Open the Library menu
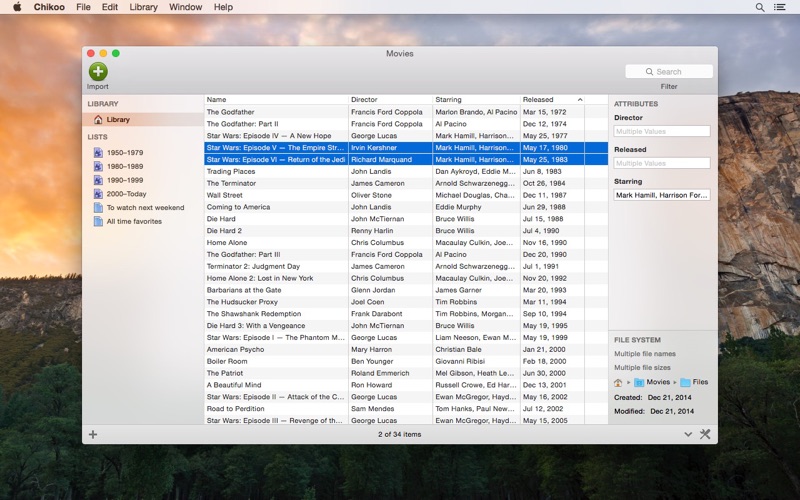Viewport: 800px width, 500px height. pos(143,7)
